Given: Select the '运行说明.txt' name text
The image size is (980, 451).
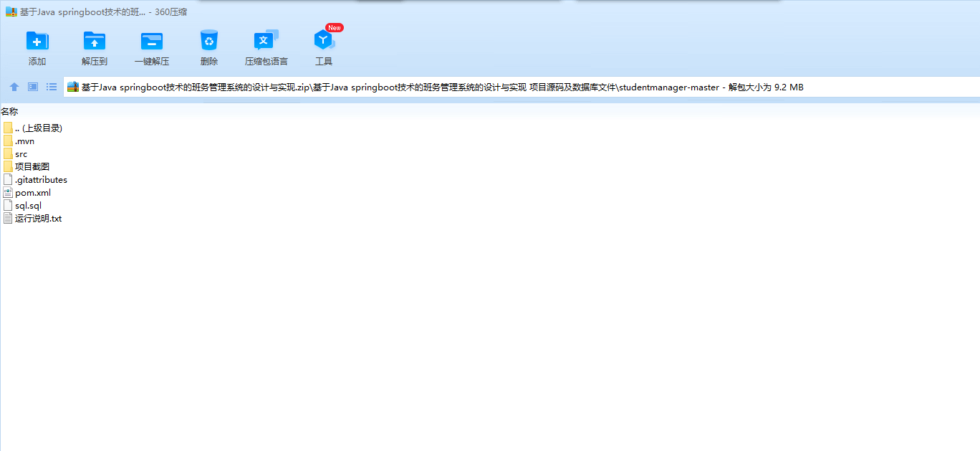Looking at the screenshot, I should tap(38, 218).
